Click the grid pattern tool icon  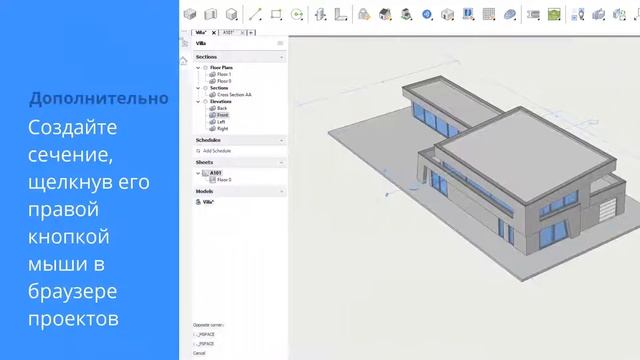(489, 14)
